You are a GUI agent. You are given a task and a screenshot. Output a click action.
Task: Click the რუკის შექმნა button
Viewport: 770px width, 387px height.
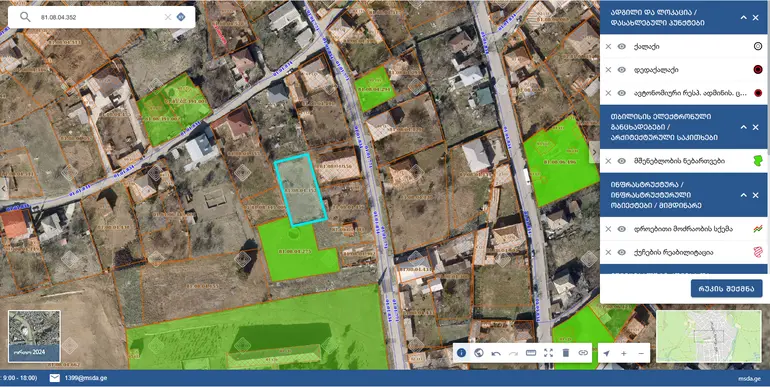click(726, 289)
